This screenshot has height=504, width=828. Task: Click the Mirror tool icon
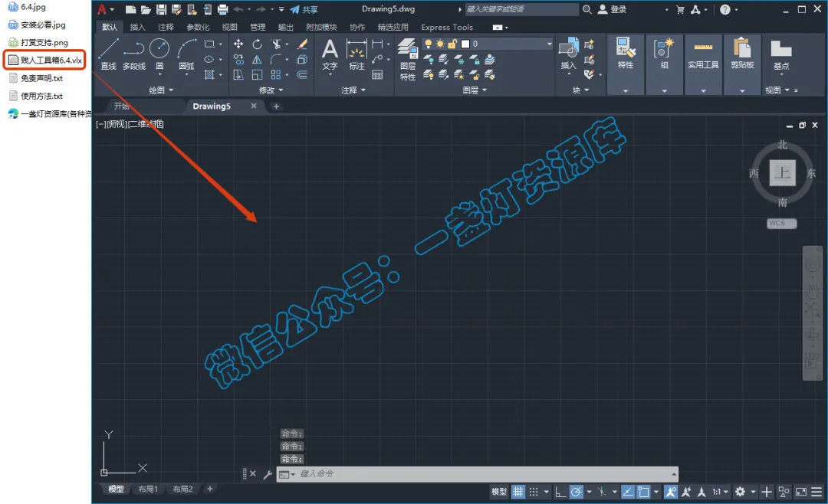tap(257, 60)
